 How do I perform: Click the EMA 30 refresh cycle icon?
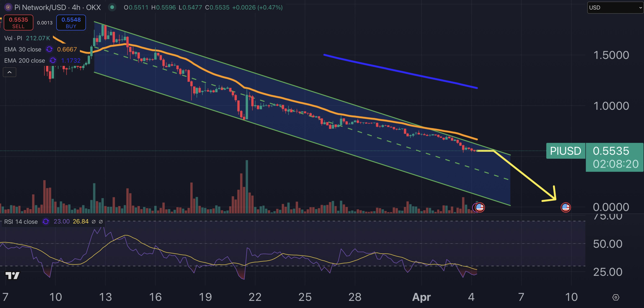click(49, 49)
